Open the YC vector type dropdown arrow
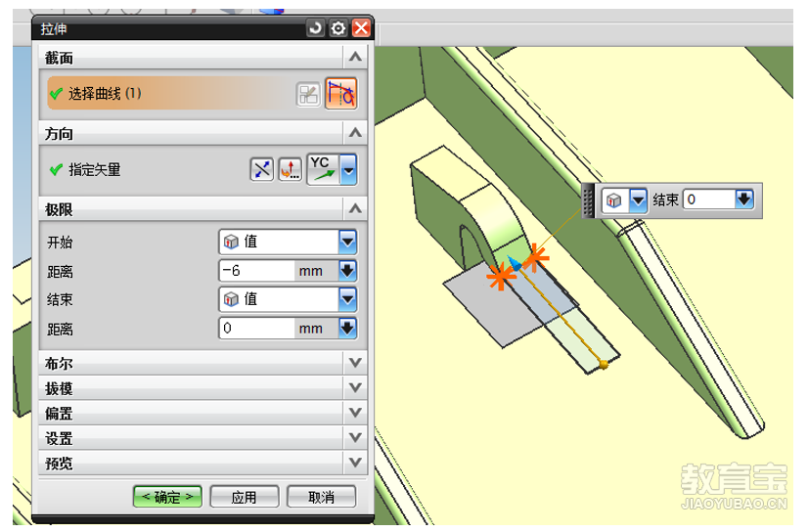This screenshot has width=808, height=532. [x=349, y=169]
